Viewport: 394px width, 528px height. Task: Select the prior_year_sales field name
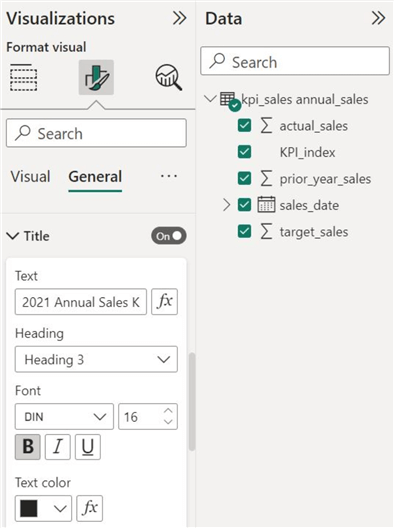point(325,179)
